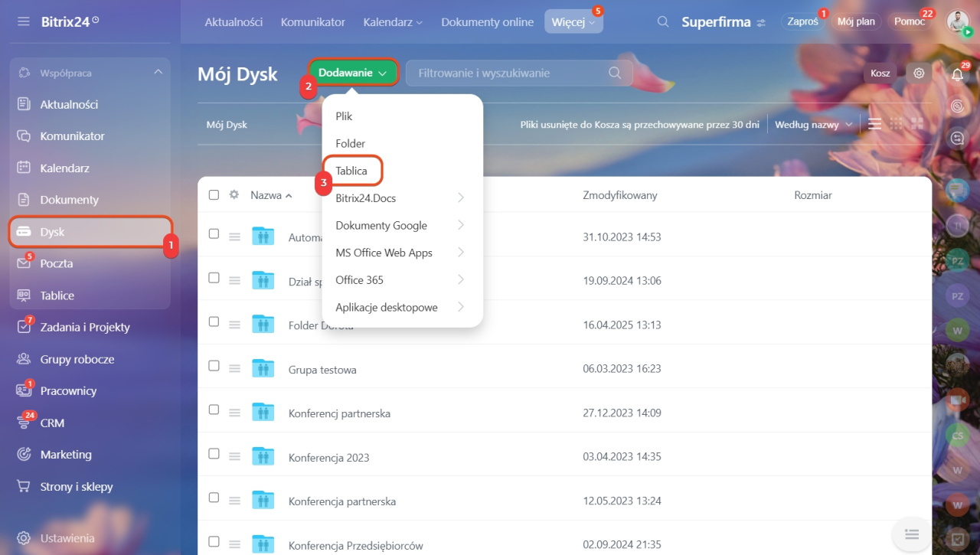Open Marketing in the left sidebar
Screen dimensions: 980x555
point(90,454)
